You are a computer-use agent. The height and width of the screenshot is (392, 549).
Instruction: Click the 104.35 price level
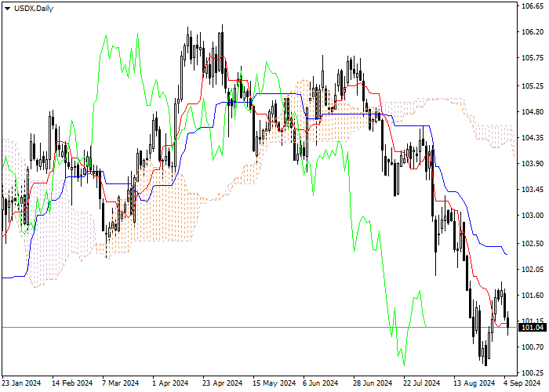pos(533,138)
